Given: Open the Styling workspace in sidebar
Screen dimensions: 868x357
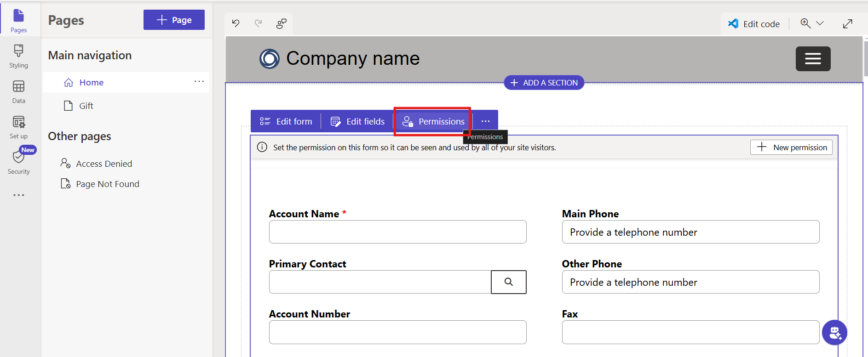Looking at the screenshot, I should click(x=18, y=56).
